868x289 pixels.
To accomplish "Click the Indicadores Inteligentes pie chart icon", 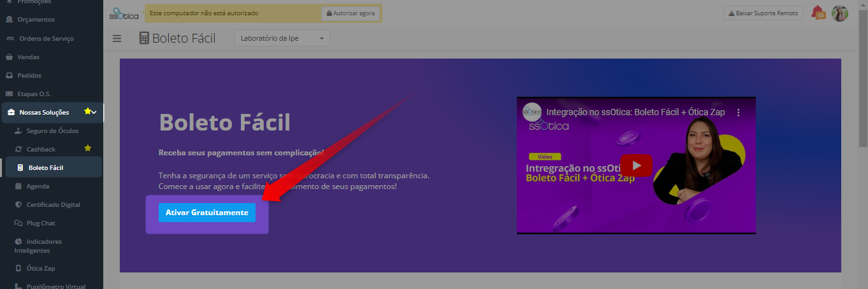I will click(18, 242).
